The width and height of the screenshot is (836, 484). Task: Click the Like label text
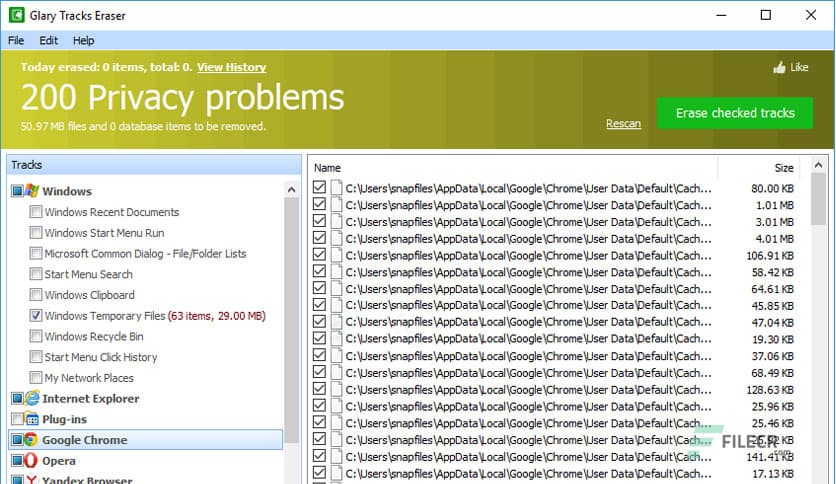coord(799,67)
